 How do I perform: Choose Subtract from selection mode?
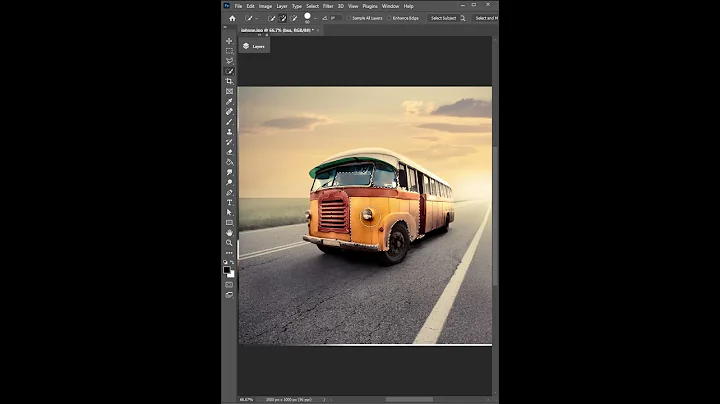[x=294, y=18]
